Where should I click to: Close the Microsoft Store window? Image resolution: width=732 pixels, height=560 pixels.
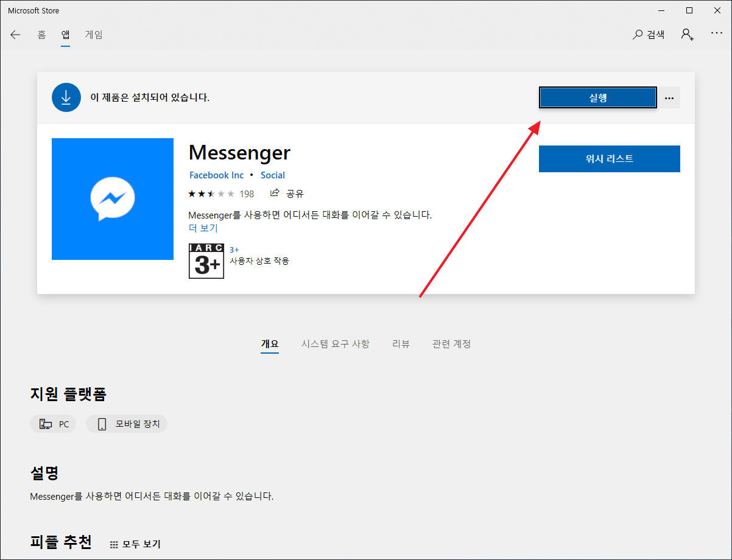click(717, 10)
